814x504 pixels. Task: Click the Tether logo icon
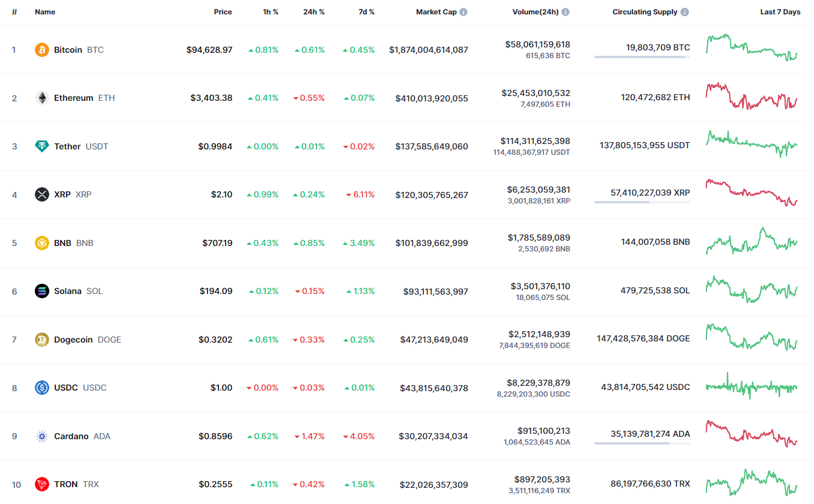point(42,146)
